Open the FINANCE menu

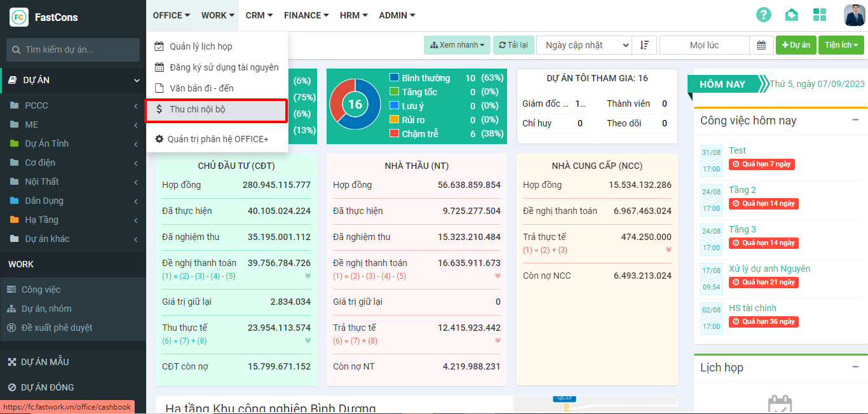pyautogui.click(x=306, y=15)
